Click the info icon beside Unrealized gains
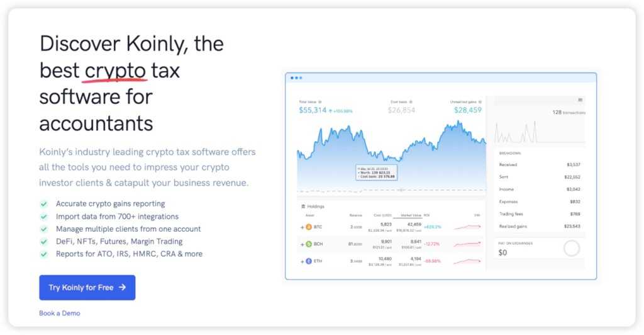Viewport: 644px width, 335px height. (x=479, y=101)
